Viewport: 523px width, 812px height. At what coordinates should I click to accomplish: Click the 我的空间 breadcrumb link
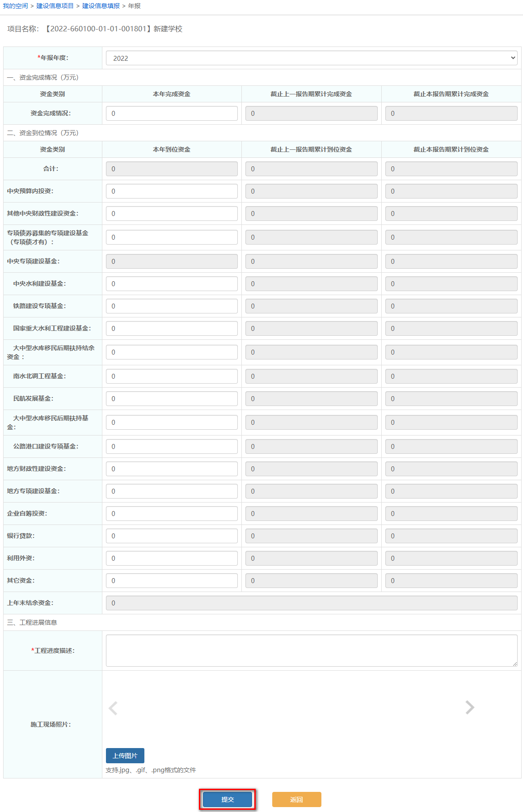click(x=15, y=6)
